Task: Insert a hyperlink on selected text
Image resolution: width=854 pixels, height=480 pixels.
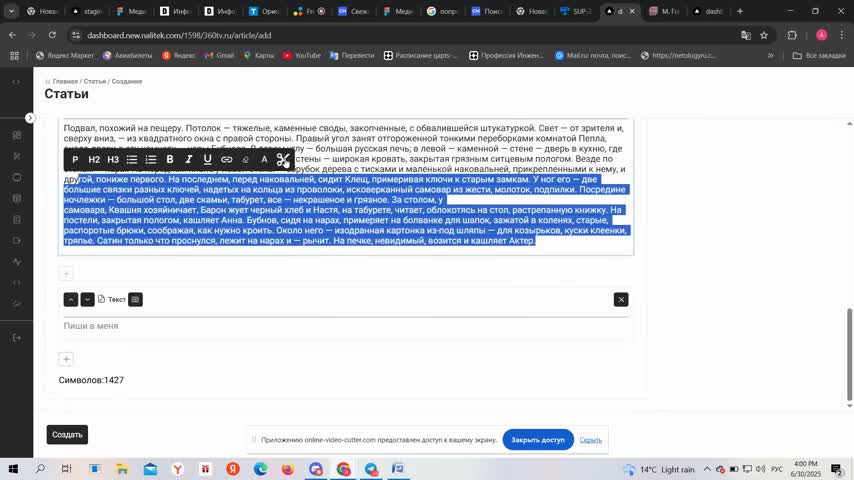Action: [227, 160]
